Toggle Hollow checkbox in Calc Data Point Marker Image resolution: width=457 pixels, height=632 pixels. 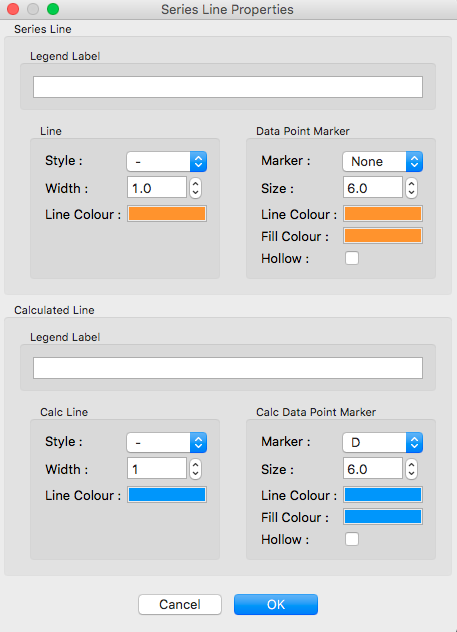coord(352,539)
